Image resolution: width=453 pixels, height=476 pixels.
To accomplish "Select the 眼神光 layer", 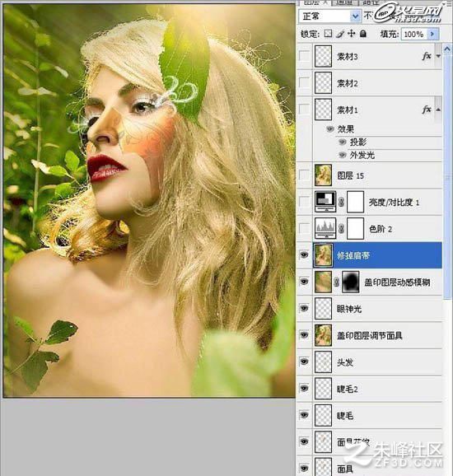I will (369, 309).
